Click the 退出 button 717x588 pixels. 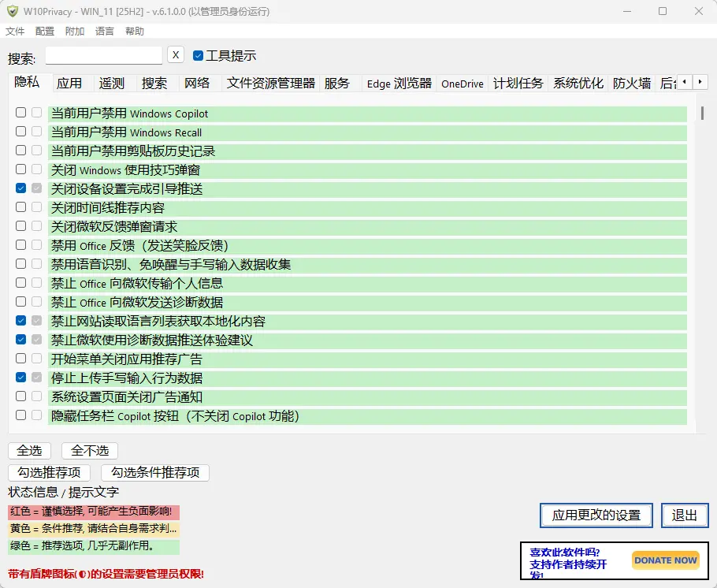[x=685, y=515]
